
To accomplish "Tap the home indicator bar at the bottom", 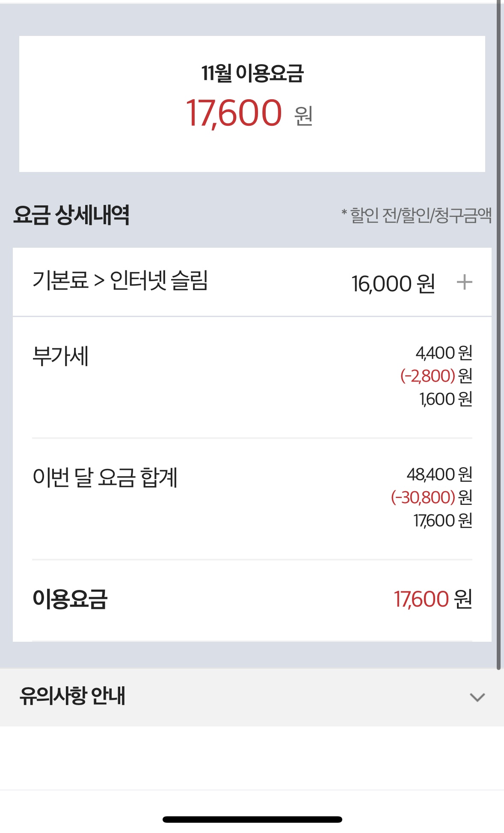I will pos(252,819).
